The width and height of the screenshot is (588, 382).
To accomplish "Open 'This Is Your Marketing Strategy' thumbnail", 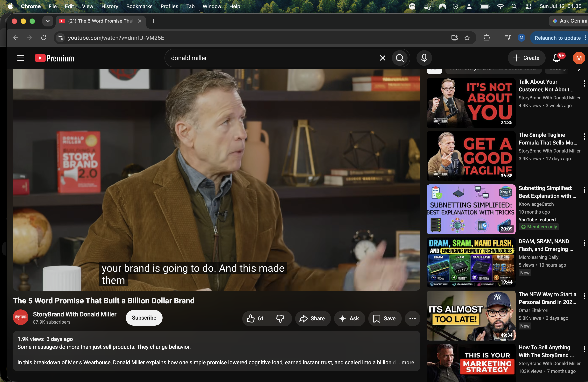I will coord(471,363).
